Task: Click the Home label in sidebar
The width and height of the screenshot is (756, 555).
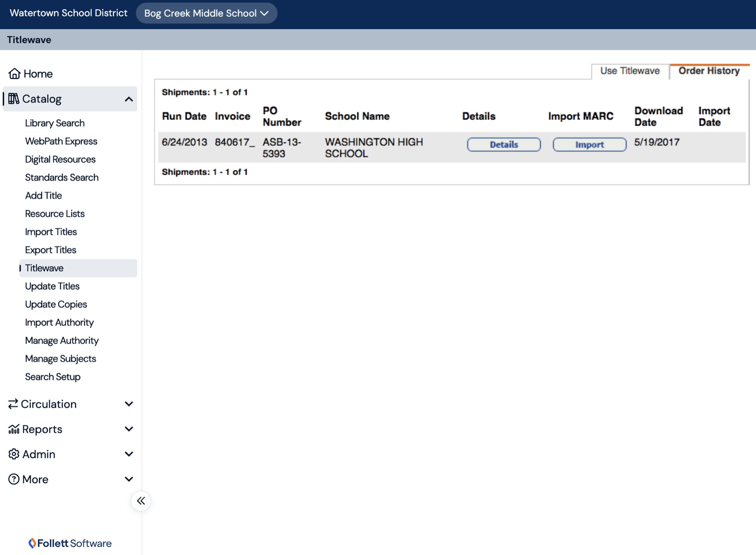Action: point(38,74)
